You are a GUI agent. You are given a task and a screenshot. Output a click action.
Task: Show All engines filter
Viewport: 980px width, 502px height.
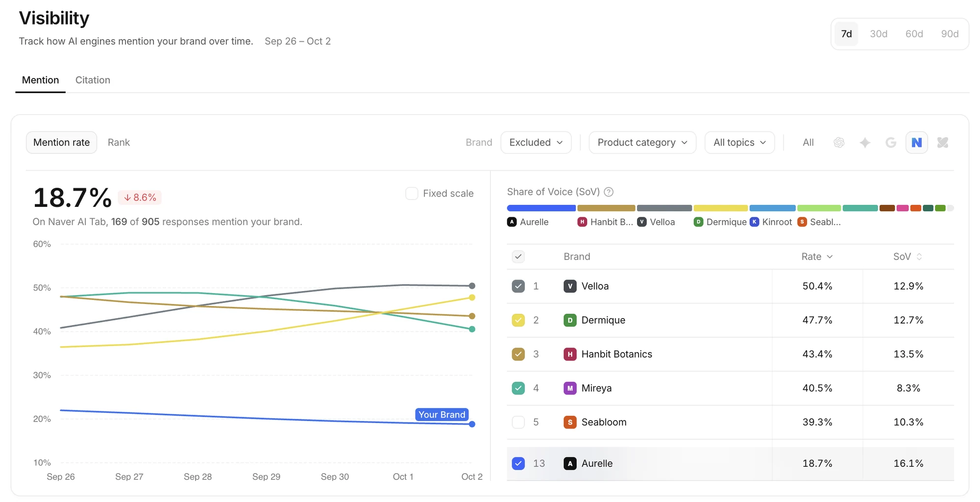click(808, 143)
